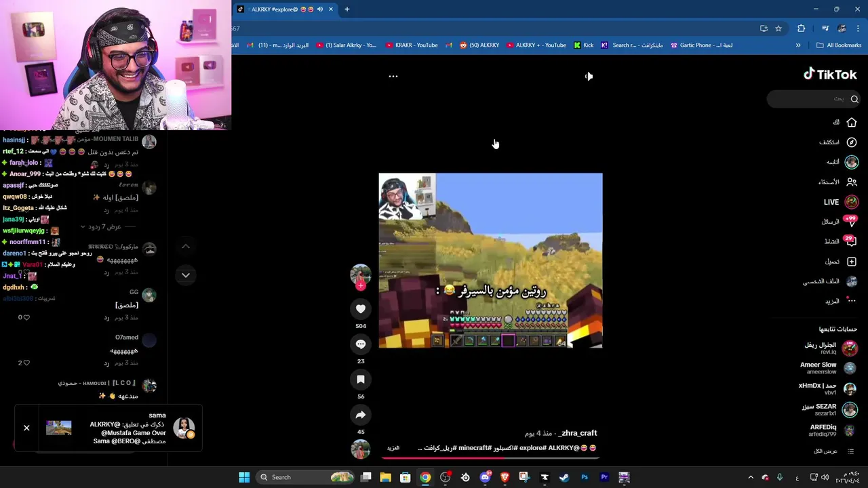Open Premiere Pro from the taskbar
Viewport: 868px width, 488px height.
[x=604, y=477]
